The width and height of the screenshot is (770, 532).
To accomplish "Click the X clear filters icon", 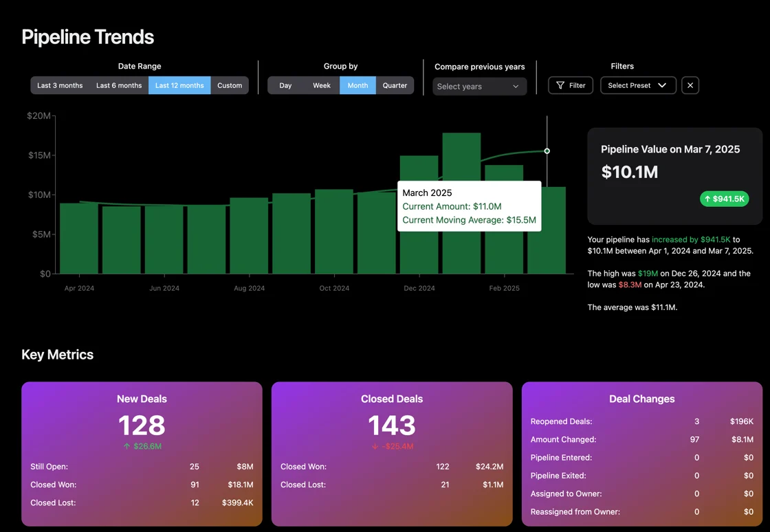I will click(x=690, y=85).
